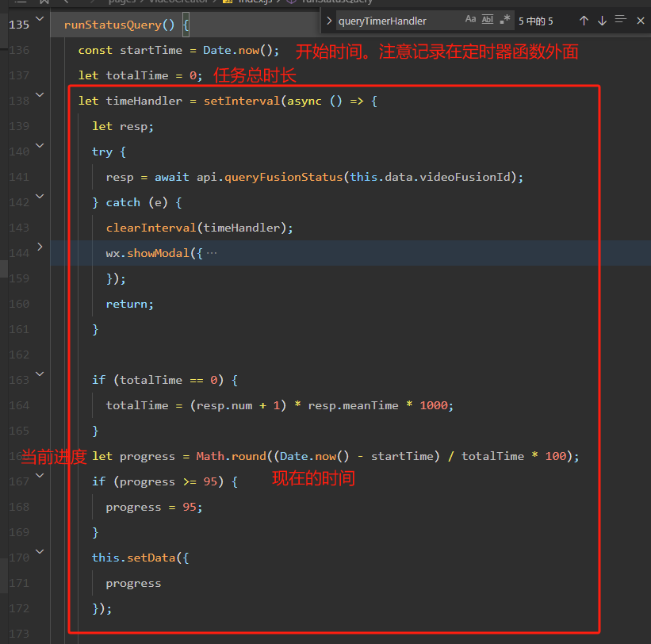
Task: Click the await keyword on line 141
Action: 172,178
